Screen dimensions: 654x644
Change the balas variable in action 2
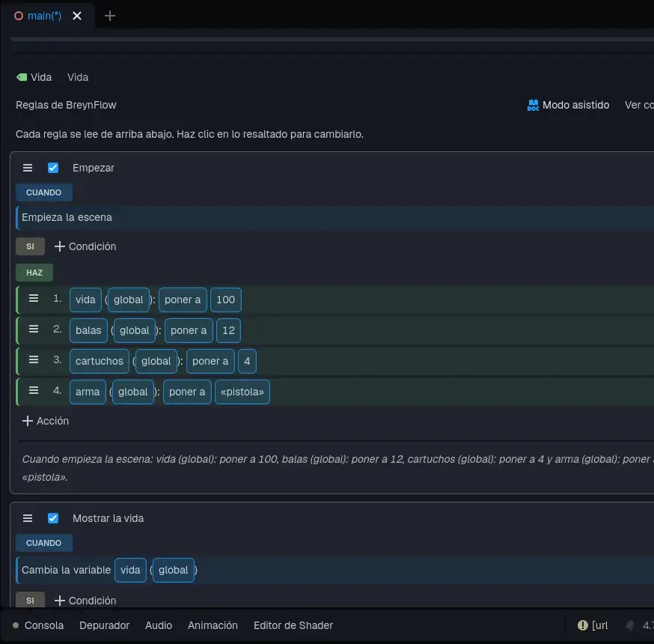tap(88, 330)
